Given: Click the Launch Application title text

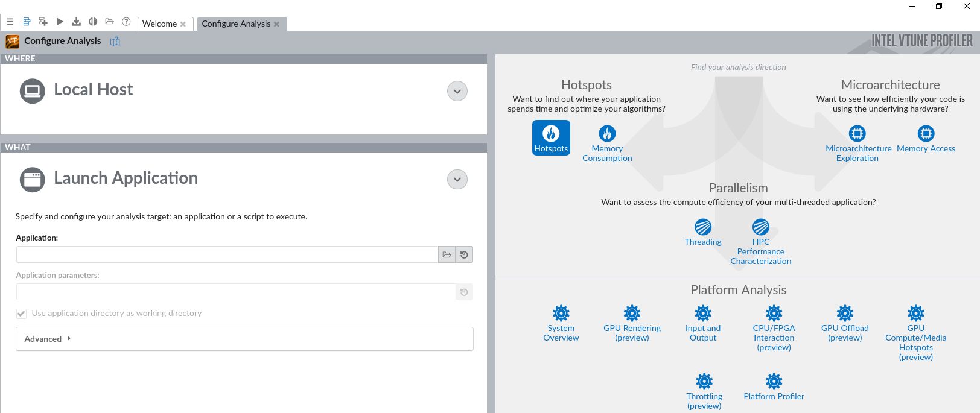Looking at the screenshot, I should (126, 178).
